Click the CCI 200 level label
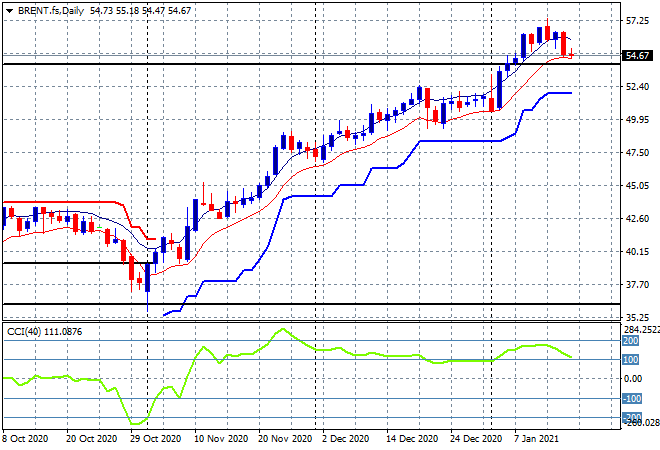Viewport: 660px width, 450px height. tap(631, 341)
